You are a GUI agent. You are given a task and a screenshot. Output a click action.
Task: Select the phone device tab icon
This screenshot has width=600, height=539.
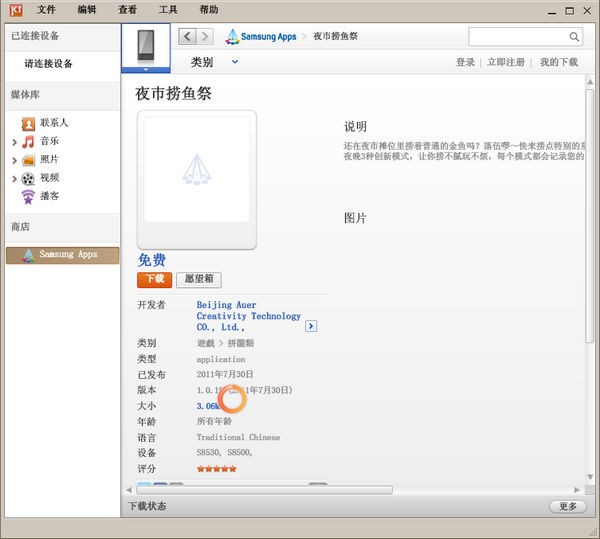pos(146,47)
